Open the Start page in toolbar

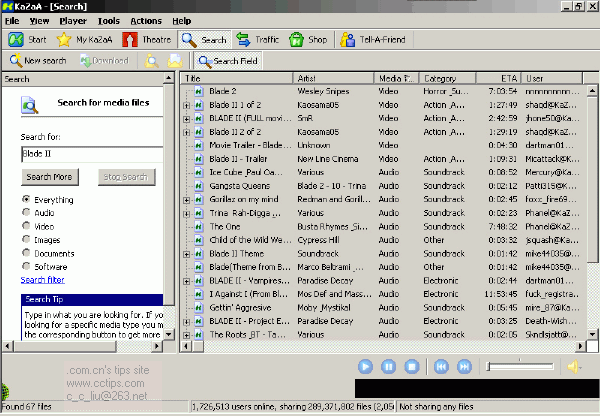click(28, 40)
